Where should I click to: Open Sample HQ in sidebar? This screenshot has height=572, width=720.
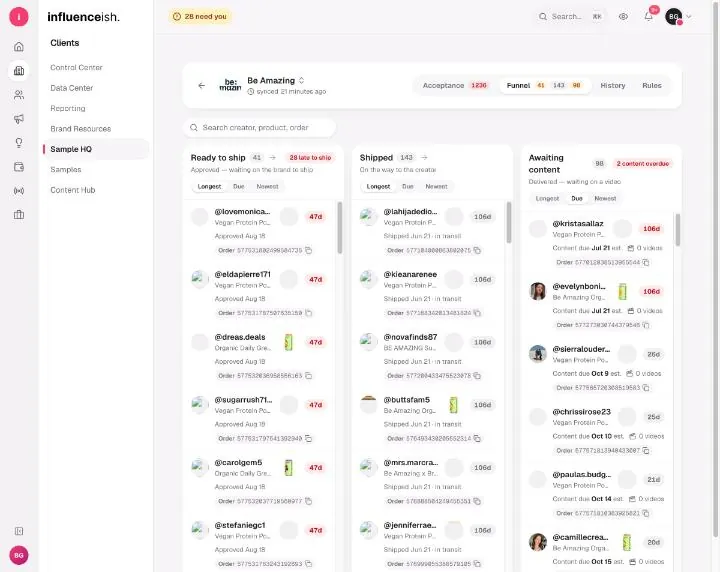click(96, 149)
